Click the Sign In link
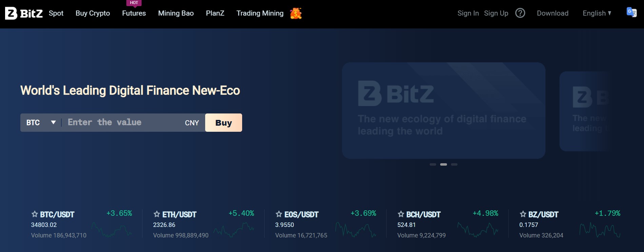The width and height of the screenshot is (644, 252). coord(468,13)
